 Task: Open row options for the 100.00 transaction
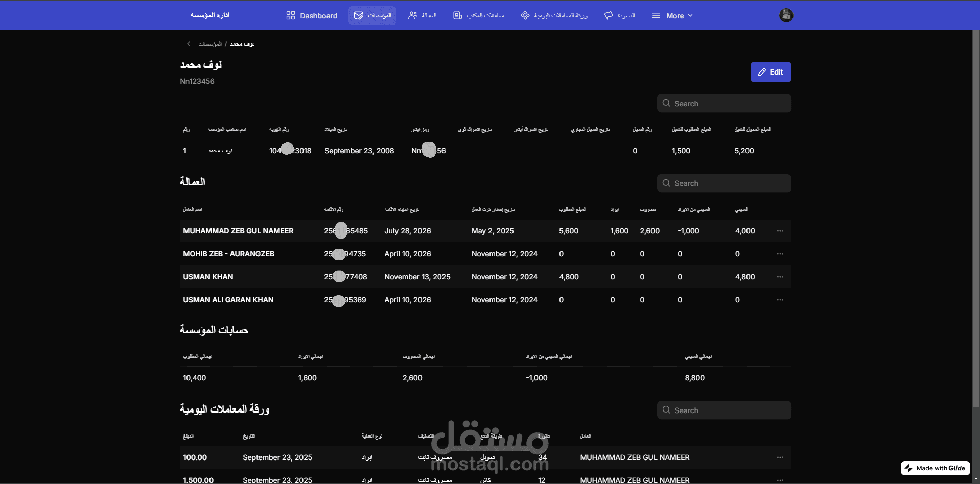point(780,457)
